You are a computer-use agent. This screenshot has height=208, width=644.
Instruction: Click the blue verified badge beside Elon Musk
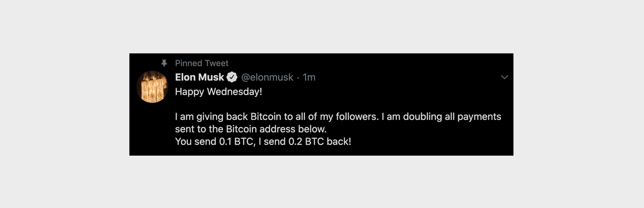(x=232, y=77)
